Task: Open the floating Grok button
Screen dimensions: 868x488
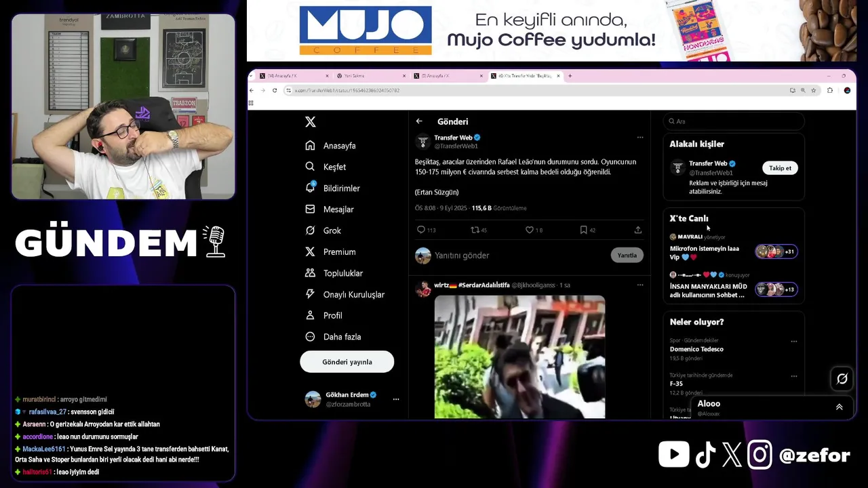Action: tap(842, 379)
